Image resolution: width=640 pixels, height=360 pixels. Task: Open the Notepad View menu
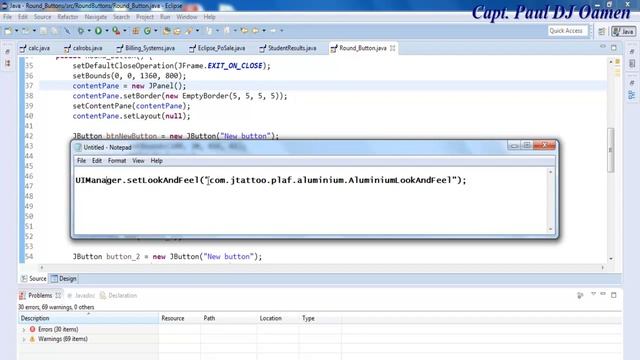138,161
